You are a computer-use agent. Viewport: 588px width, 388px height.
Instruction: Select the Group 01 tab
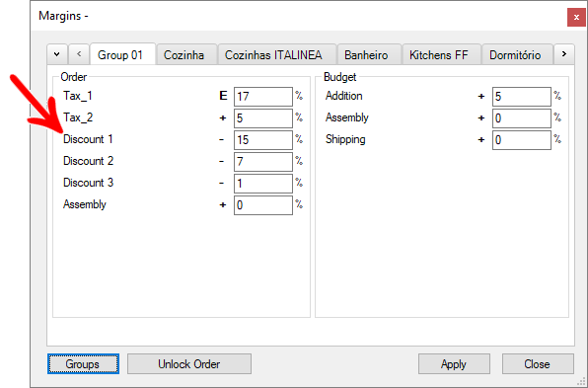tap(120, 54)
